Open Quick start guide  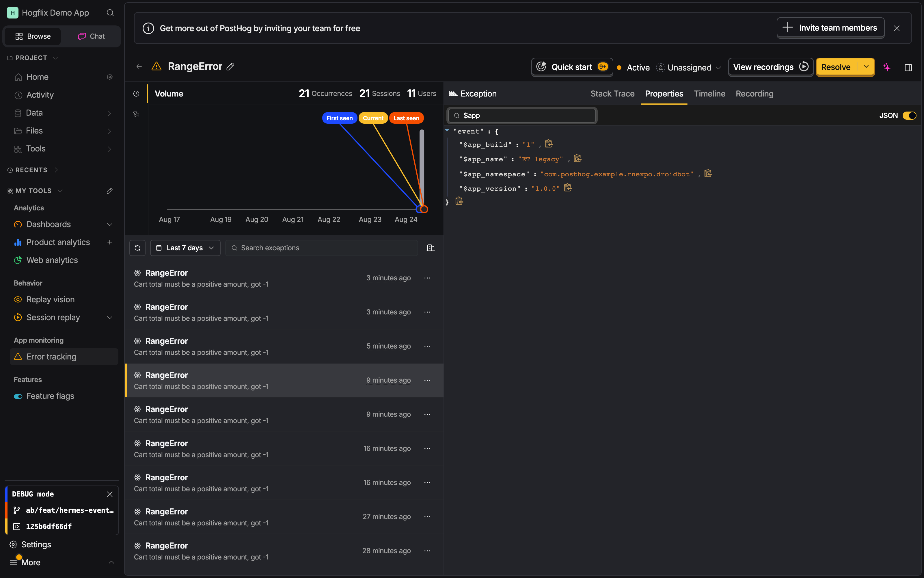point(572,67)
